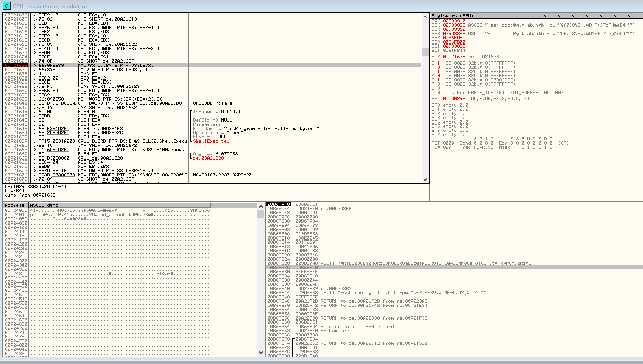Toggle the Zero flag Z value
The image size is (643, 364).
click(438, 75)
